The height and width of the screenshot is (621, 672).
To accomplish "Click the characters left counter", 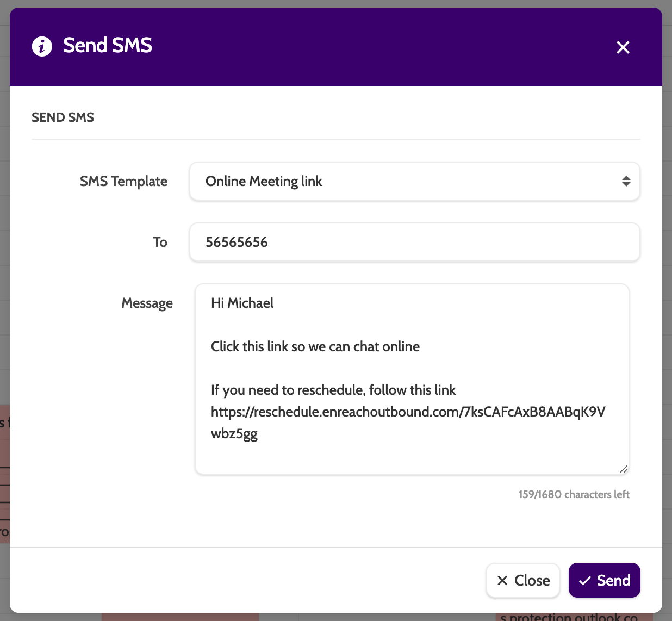I will click(574, 494).
